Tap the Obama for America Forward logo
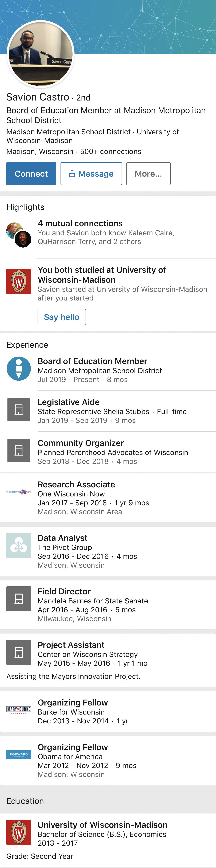 (19, 754)
